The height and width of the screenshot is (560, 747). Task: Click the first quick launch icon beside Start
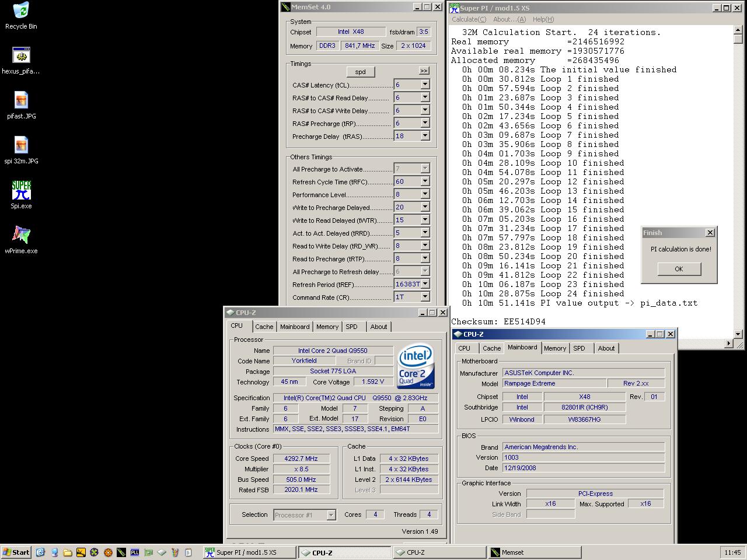pos(40,552)
